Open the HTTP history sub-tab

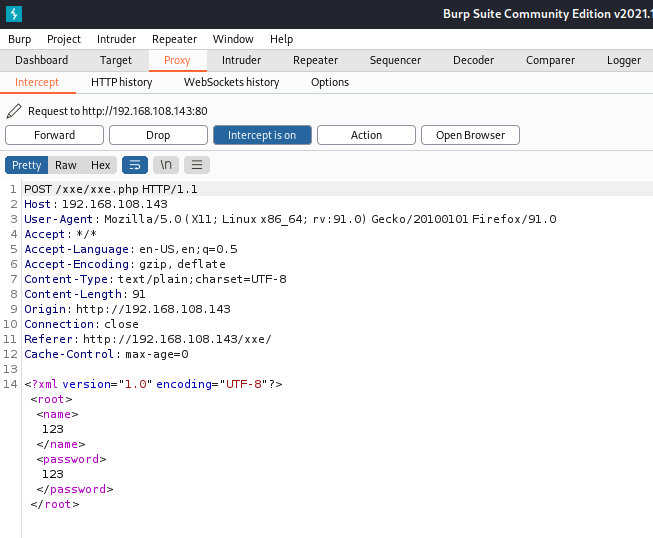tap(122, 82)
